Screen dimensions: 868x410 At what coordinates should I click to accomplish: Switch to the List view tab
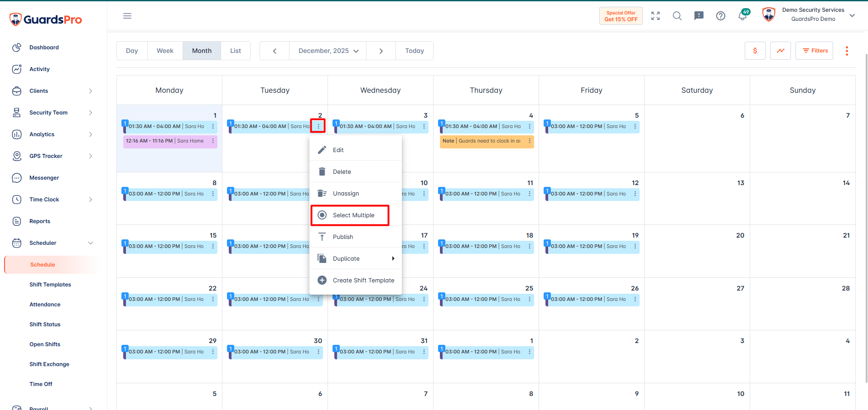pos(236,51)
